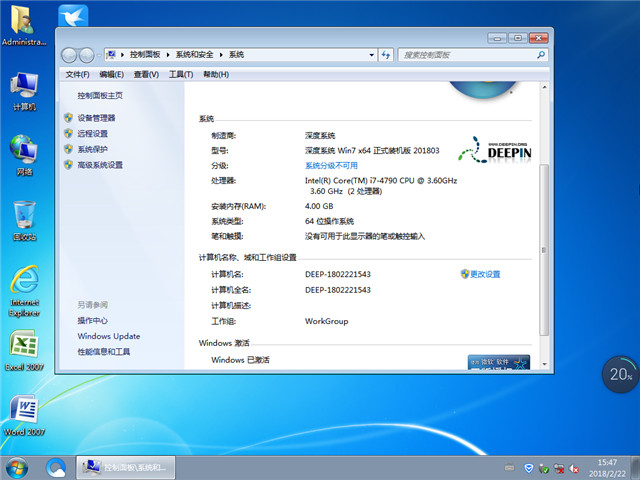The width and height of the screenshot is (640, 480).
Task: Click the WorkGroup value text
Action: point(327,321)
